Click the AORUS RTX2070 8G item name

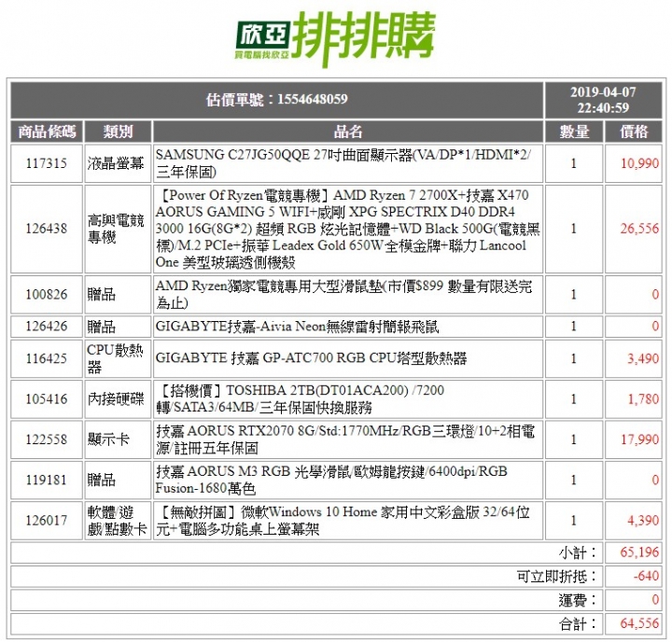345,440
